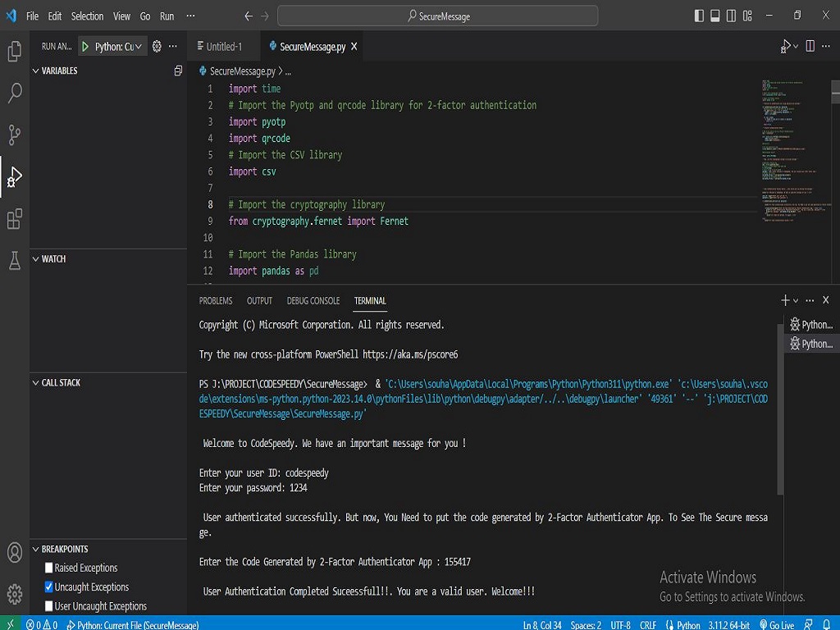
Task: Collapse all variables in the Variables section
Action: tap(178, 71)
